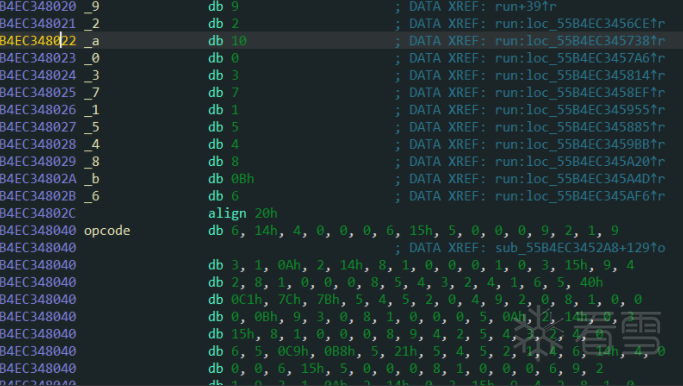The height and width of the screenshot is (386, 683).
Task: Click the label _b
Action: pyautogui.click(x=92, y=179)
